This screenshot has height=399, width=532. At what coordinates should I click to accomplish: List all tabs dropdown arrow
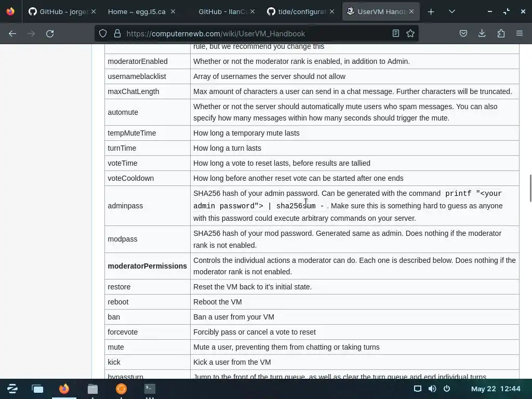coord(451,11)
